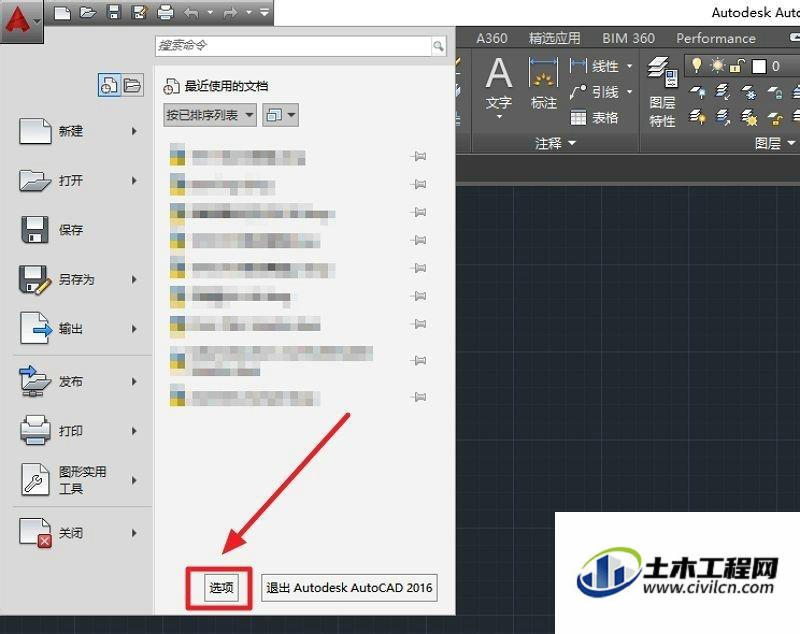This screenshot has height=634, width=800.
Task: Open the Redo history dropdown arrow
Action: coord(248,12)
